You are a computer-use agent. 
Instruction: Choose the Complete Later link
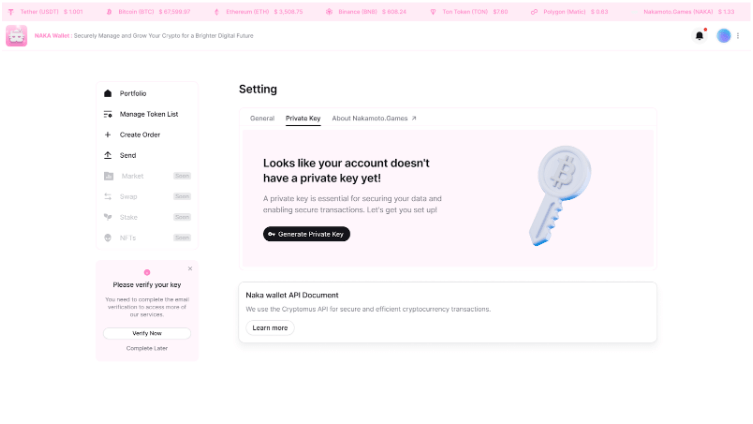(146, 348)
